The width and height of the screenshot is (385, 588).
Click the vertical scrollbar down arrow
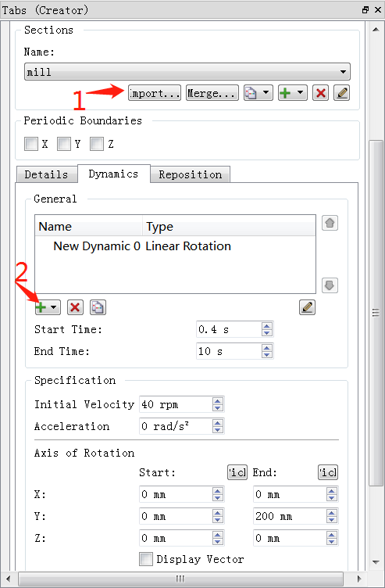tap(376, 561)
